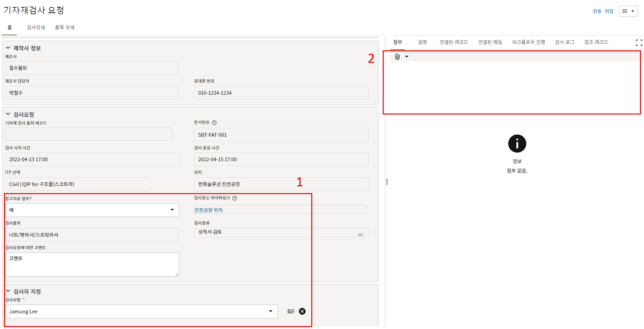Click the 검사장소 하이퍼링크 help icon

pos(235,198)
